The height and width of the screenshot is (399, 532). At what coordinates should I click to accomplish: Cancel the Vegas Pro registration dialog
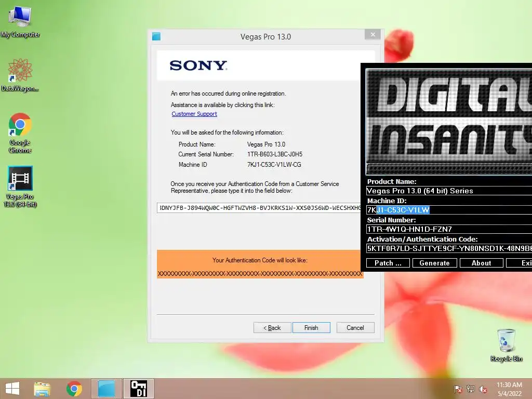pyautogui.click(x=355, y=328)
